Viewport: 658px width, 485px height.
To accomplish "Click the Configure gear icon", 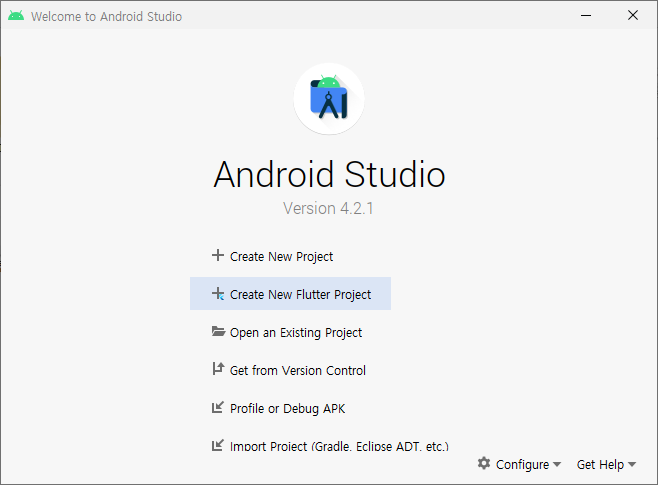I will (x=484, y=463).
